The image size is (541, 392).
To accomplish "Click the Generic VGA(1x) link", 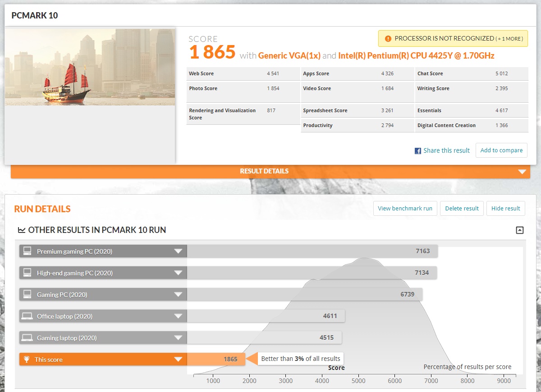I will (x=289, y=56).
